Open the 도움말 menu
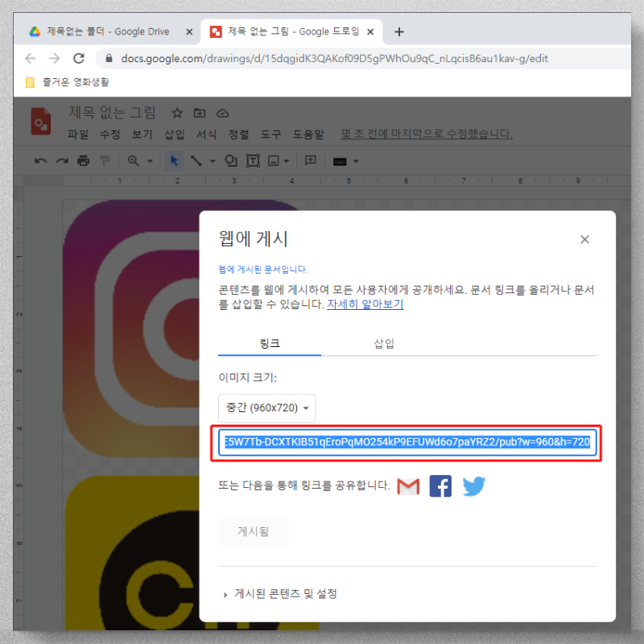644x644 pixels. [x=308, y=134]
